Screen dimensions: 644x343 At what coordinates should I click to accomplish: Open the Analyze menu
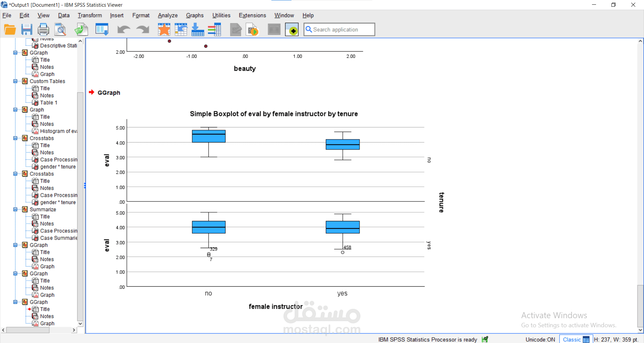(168, 15)
